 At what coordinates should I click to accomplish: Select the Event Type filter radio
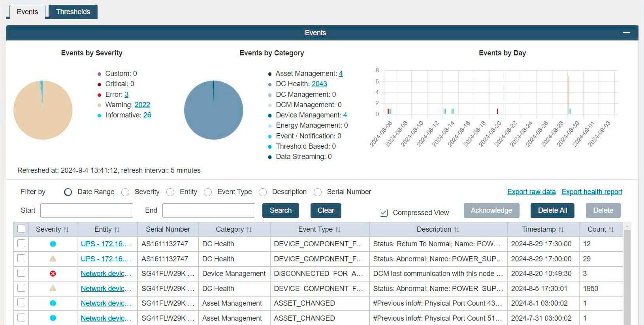coord(208,192)
